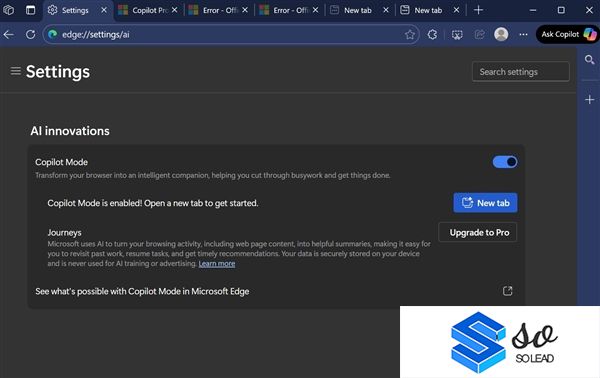Open the Extensions puzzle icon
Viewport: 600px width, 378px height.
[432, 34]
